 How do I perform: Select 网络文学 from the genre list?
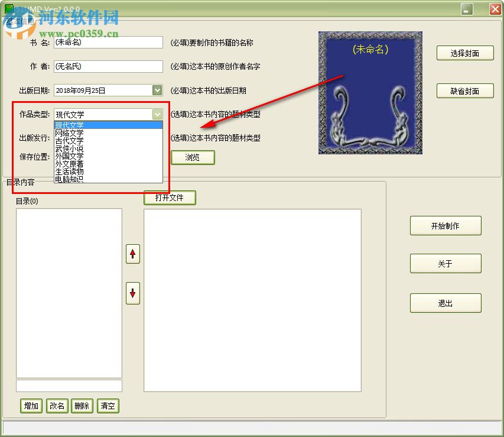(x=69, y=134)
